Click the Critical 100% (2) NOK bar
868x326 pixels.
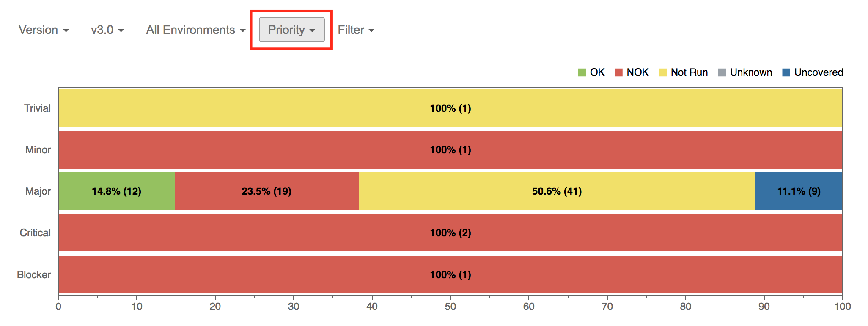coord(450,232)
